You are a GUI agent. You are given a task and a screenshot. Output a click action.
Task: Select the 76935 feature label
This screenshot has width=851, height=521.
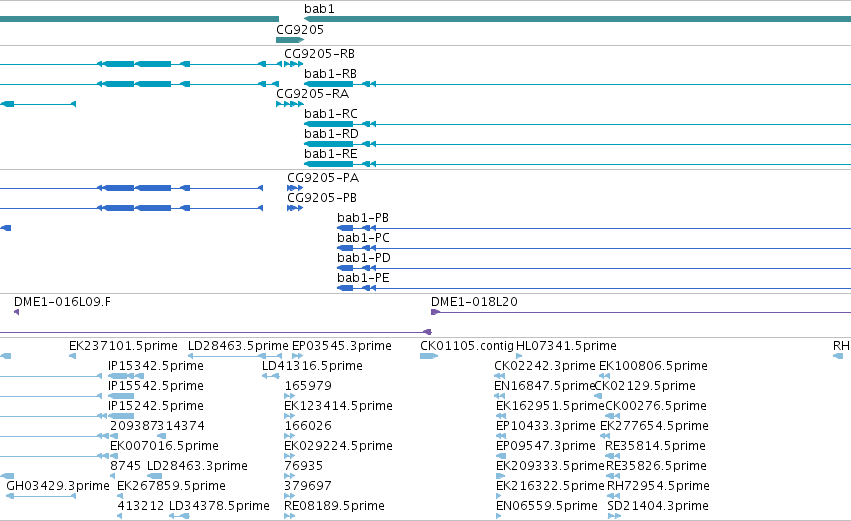coord(303,467)
